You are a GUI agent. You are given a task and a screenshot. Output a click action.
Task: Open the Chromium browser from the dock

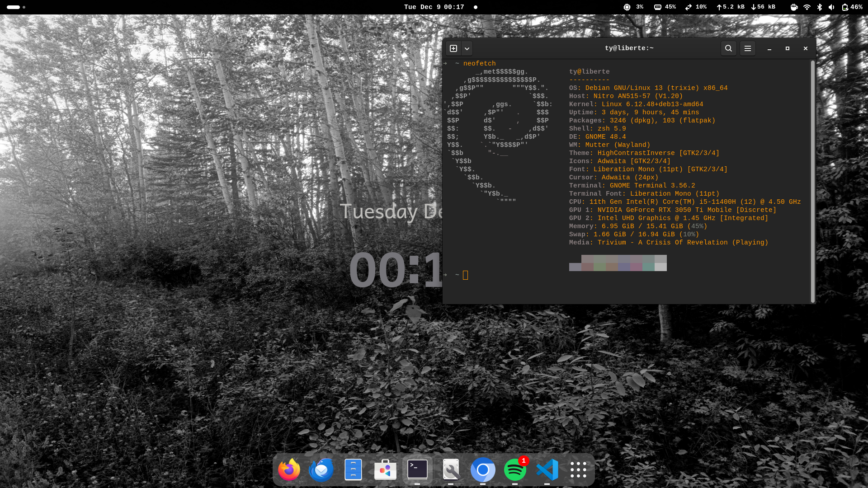click(x=483, y=470)
